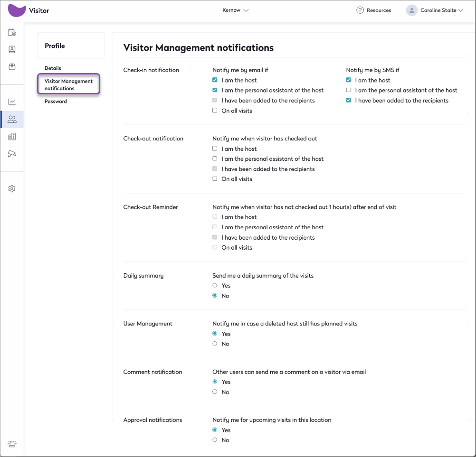Click 'Notify me by SMS if' text
This screenshot has width=476, height=457.
(372, 70)
